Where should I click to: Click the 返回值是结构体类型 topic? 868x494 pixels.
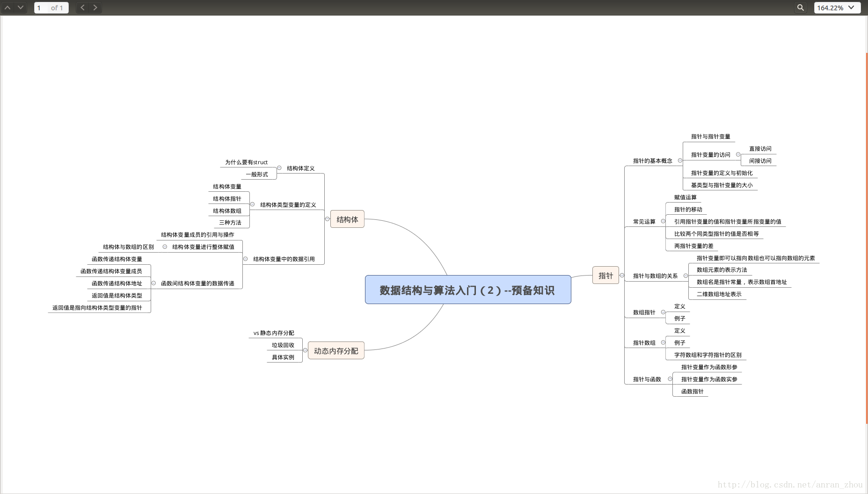click(117, 296)
